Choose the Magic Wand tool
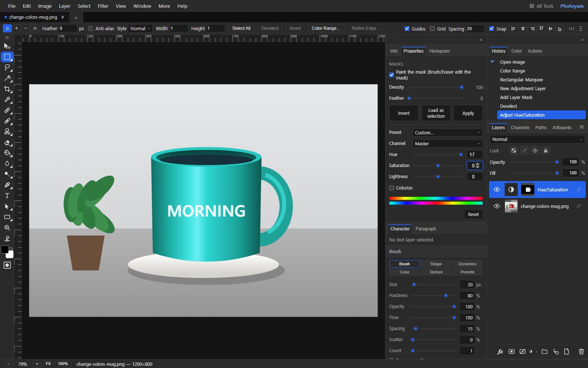This screenshot has height=368, width=588. click(7, 78)
